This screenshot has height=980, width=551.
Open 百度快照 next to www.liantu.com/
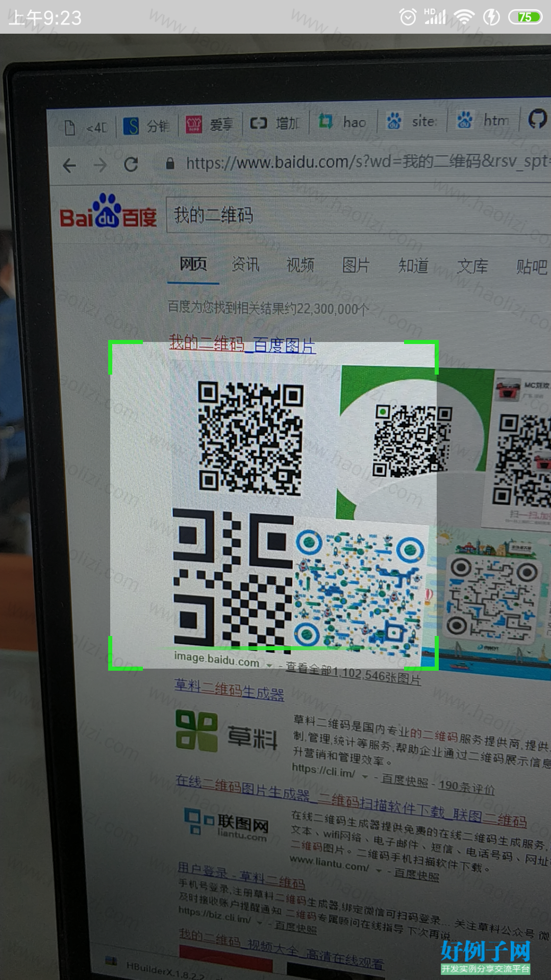pos(416,874)
